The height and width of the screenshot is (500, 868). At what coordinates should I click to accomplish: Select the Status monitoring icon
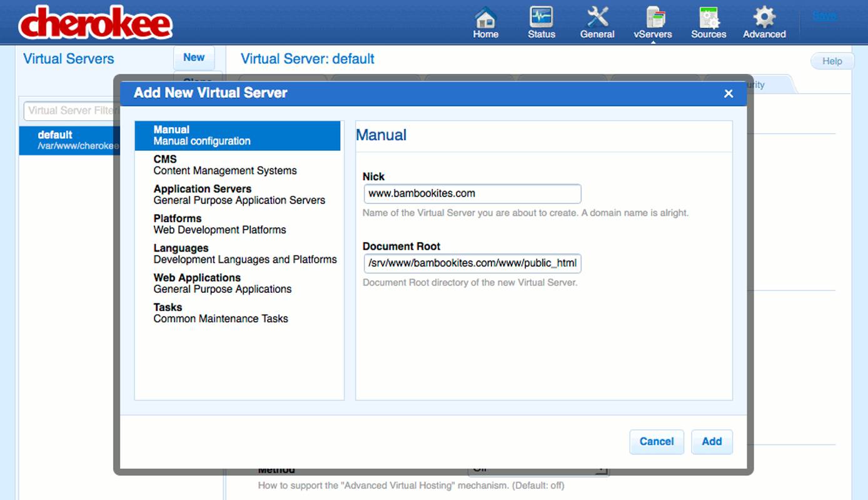[x=540, y=22]
